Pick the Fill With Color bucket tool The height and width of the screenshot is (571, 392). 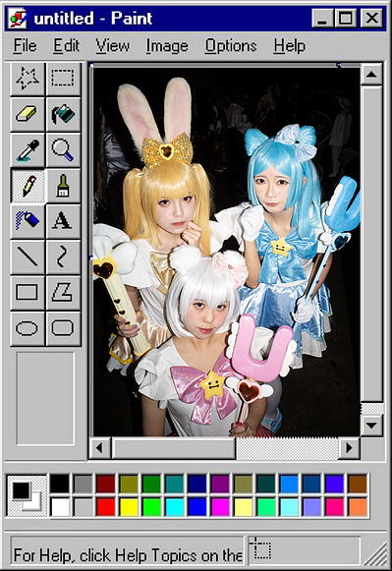[x=63, y=114]
